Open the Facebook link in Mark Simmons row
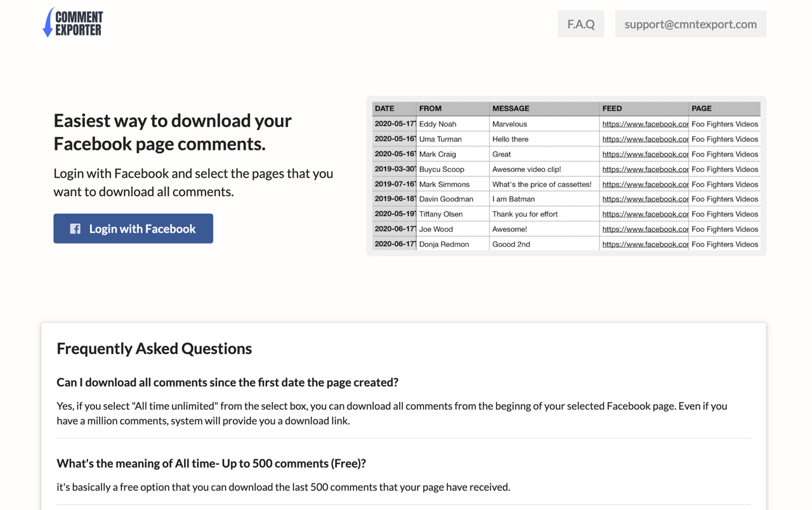This screenshot has width=812, height=510. (x=645, y=184)
